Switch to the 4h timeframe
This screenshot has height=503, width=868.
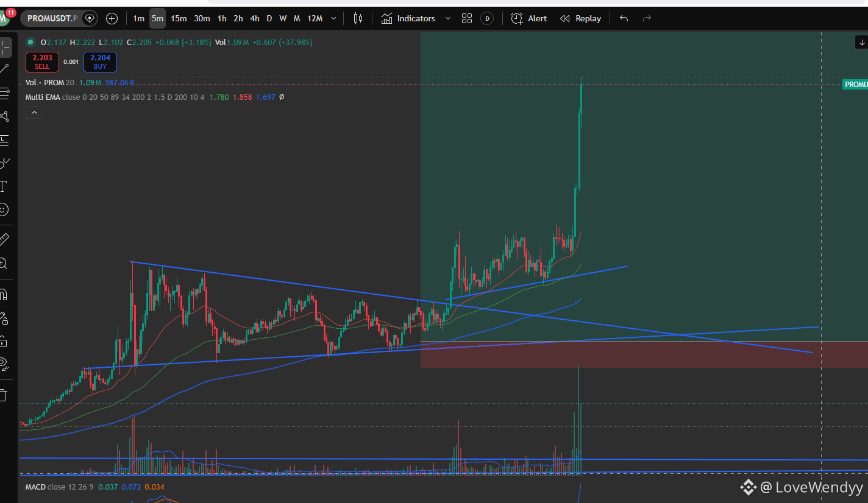[x=255, y=18]
